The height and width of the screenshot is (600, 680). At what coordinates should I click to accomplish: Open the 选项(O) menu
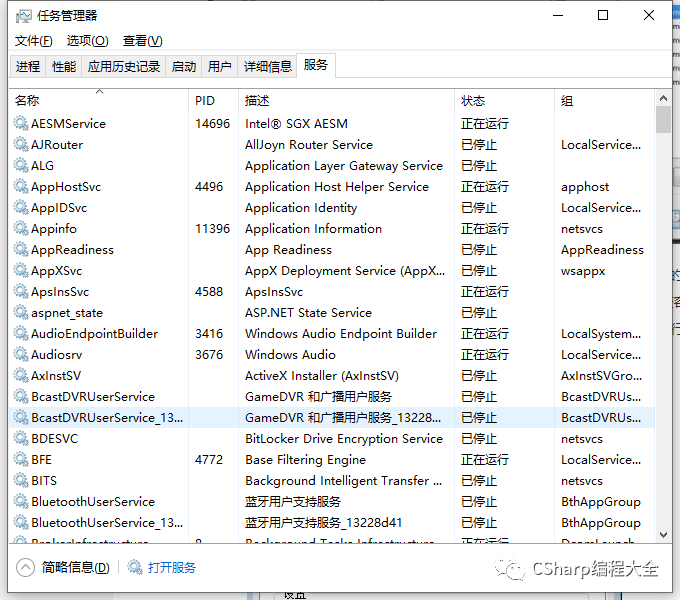pos(88,41)
